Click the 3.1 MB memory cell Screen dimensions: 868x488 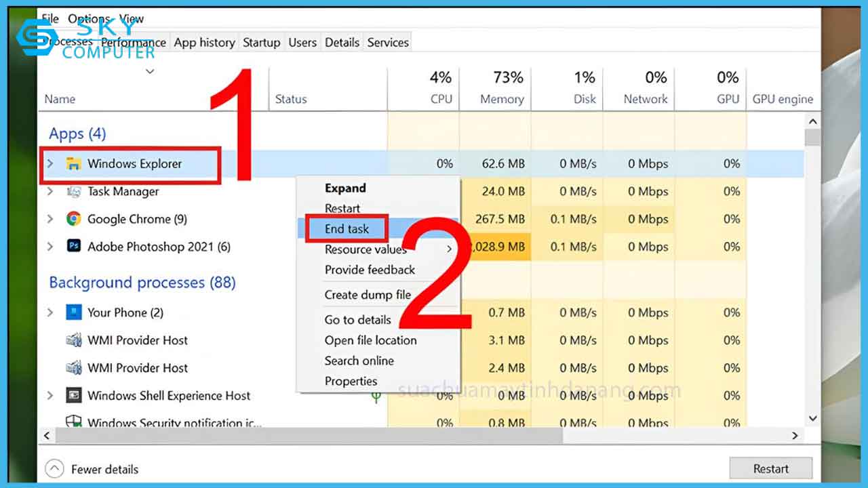click(507, 340)
